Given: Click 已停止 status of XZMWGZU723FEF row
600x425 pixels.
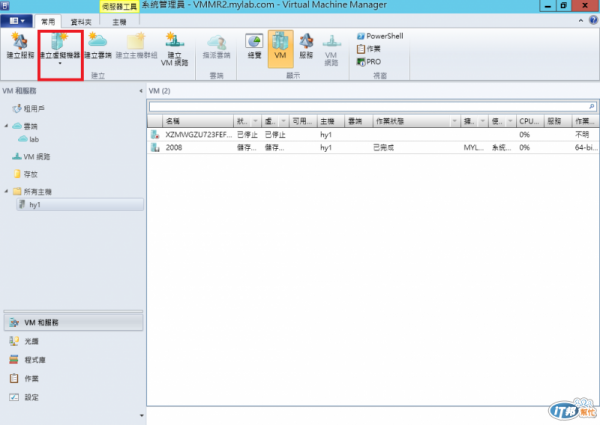Looking at the screenshot, I should click(247, 134).
